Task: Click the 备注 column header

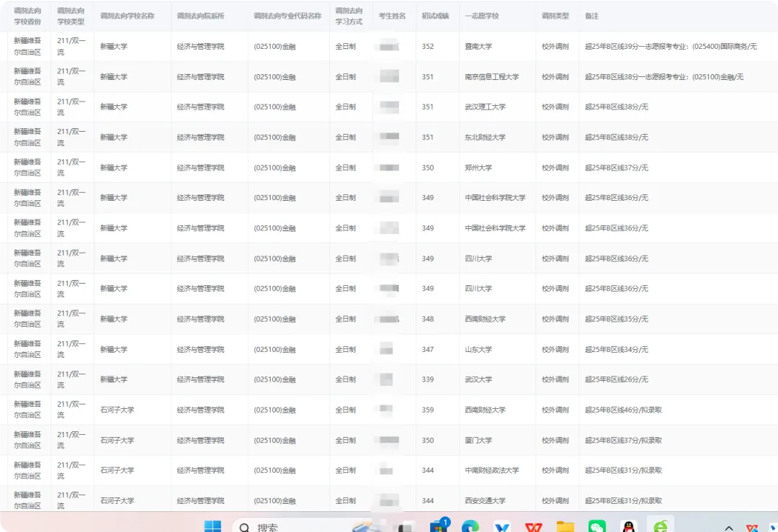Action: coord(591,16)
